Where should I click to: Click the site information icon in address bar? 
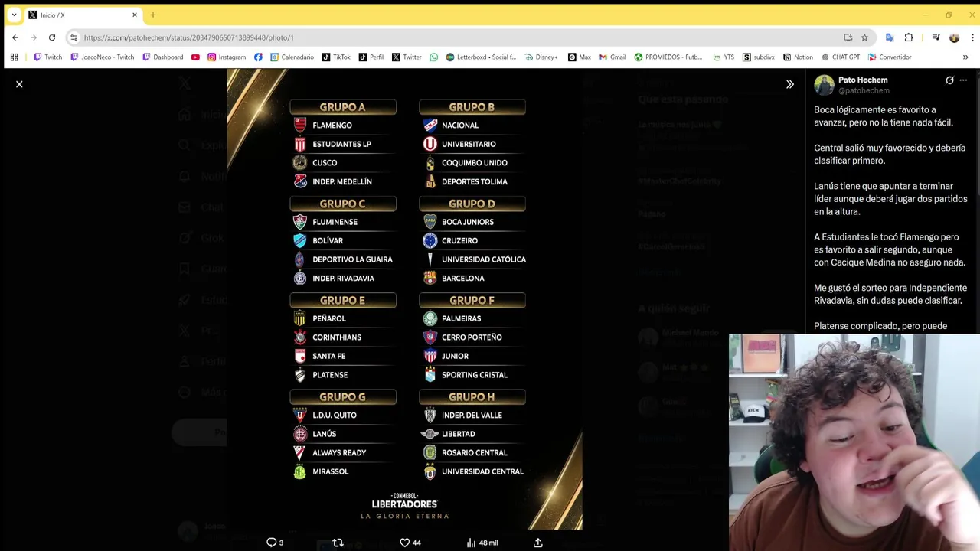point(74,37)
